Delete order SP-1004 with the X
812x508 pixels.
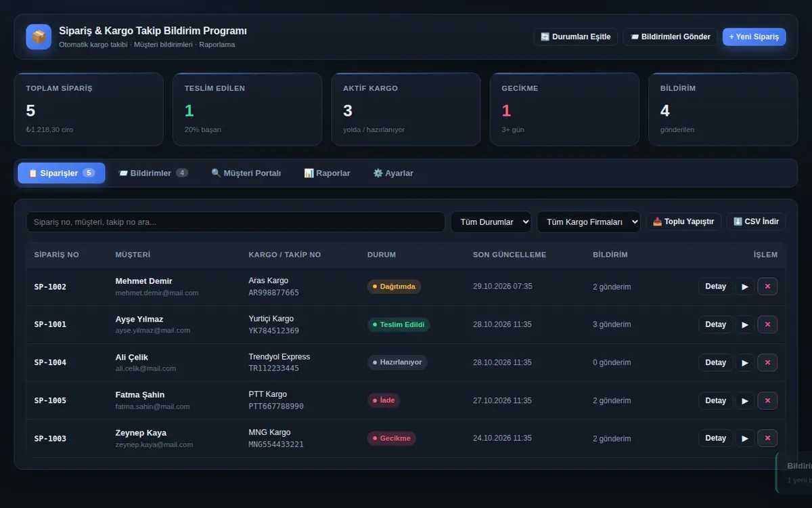(x=767, y=362)
